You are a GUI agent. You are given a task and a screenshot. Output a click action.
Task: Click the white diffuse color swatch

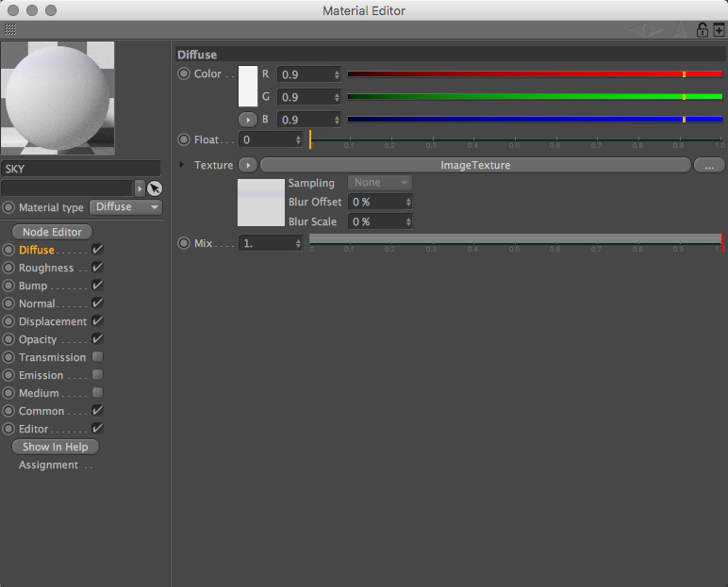(248, 87)
